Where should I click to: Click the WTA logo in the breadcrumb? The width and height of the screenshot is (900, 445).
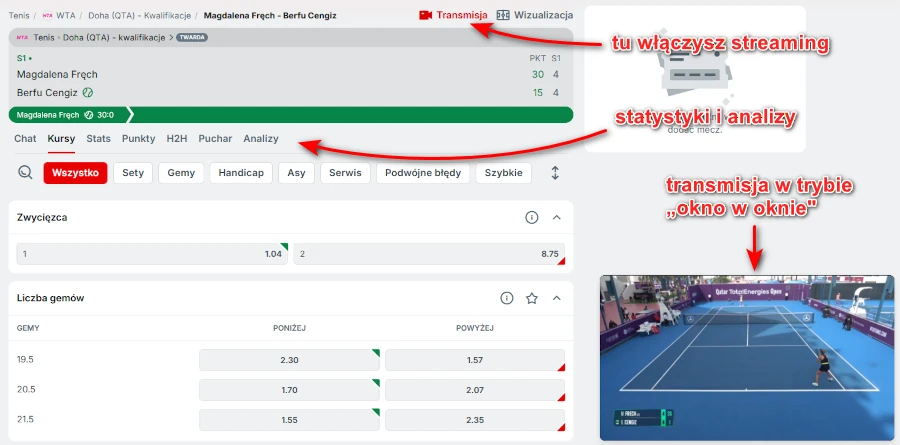click(x=47, y=16)
